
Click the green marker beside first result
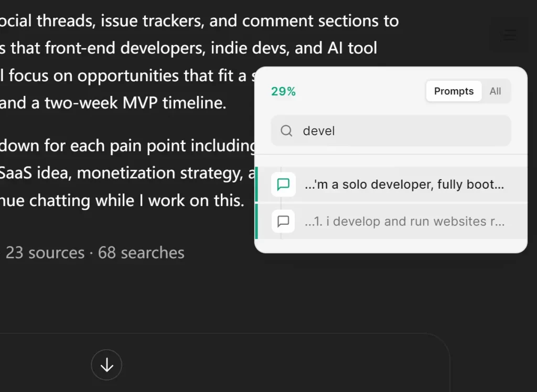point(256,184)
